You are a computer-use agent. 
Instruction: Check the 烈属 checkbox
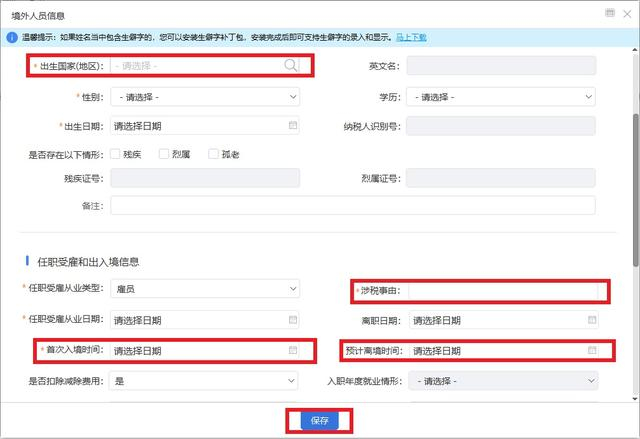coord(164,154)
